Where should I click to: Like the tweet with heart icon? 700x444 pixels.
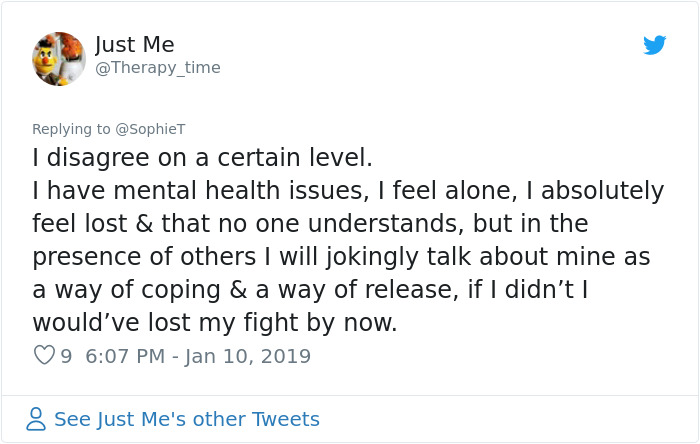tap(44, 355)
